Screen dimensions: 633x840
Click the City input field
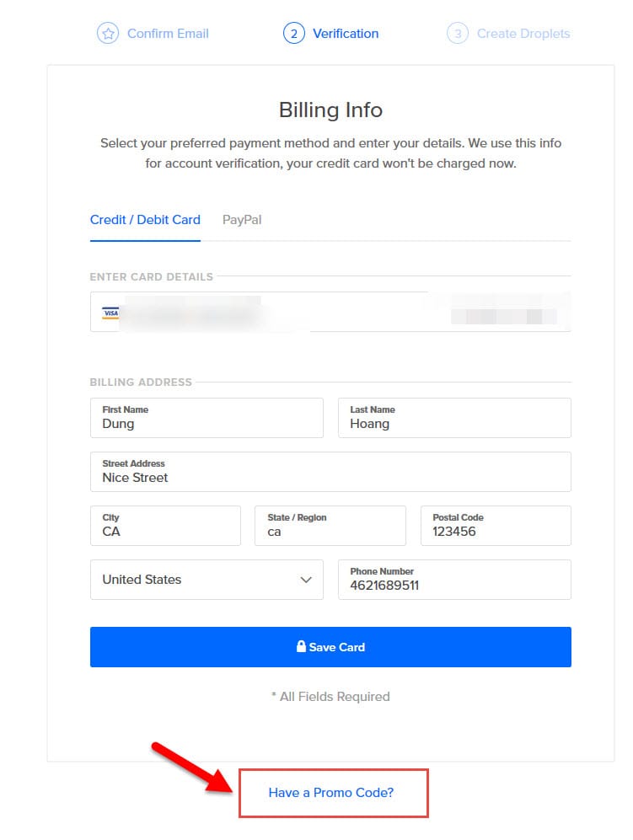coord(165,526)
